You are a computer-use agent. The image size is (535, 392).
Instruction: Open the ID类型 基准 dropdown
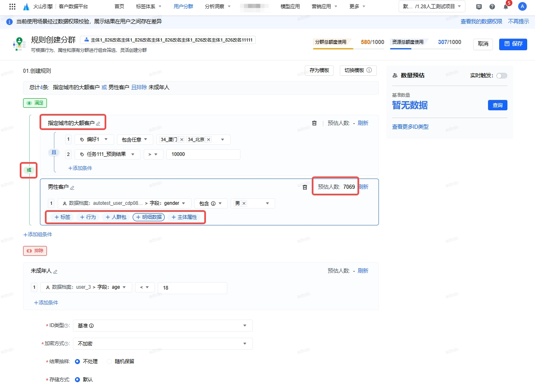click(163, 326)
